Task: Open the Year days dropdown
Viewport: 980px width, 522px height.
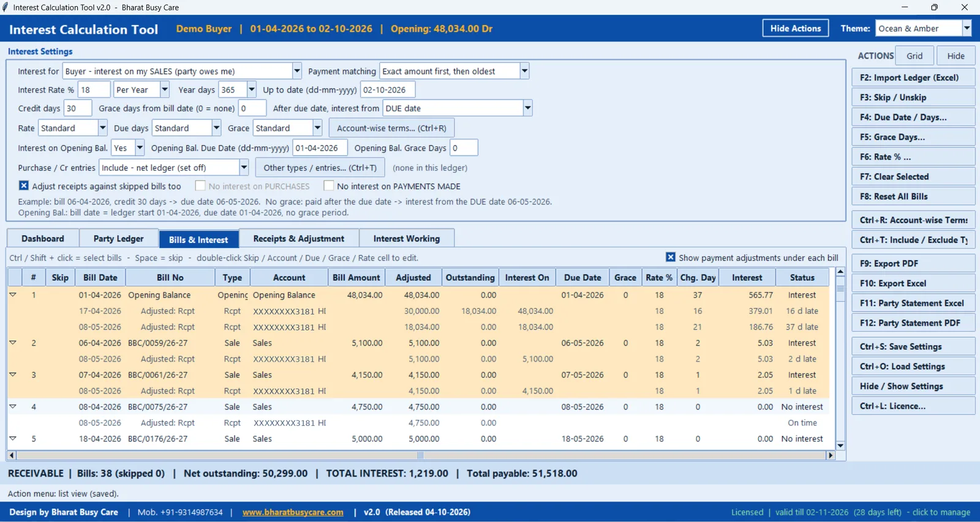Action: click(x=251, y=89)
